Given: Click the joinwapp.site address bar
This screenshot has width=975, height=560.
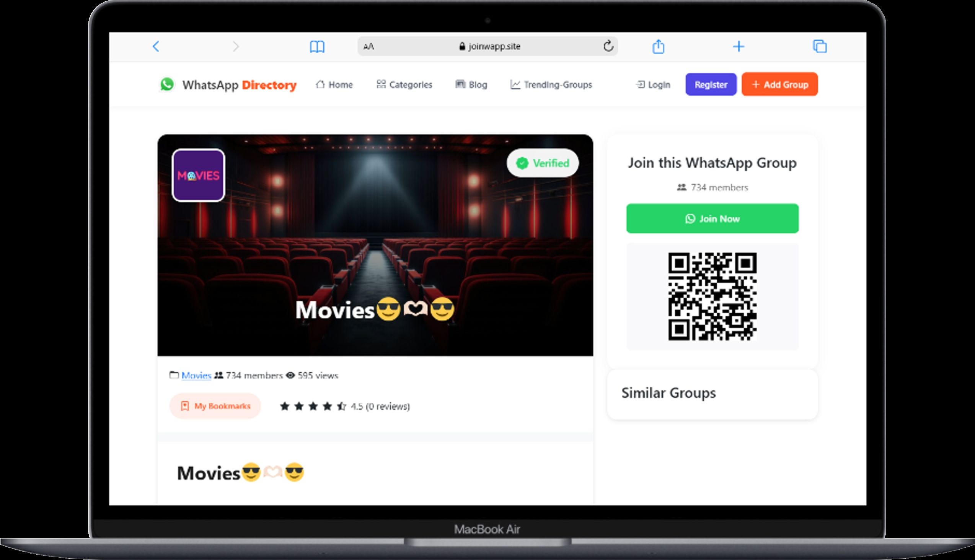Looking at the screenshot, I should tap(489, 47).
